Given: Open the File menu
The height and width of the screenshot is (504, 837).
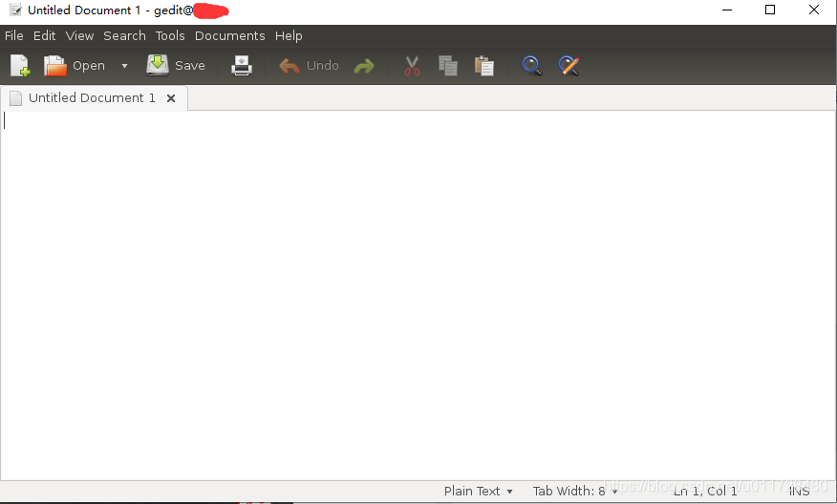Looking at the screenshot, I should click(x=13, y=35).
